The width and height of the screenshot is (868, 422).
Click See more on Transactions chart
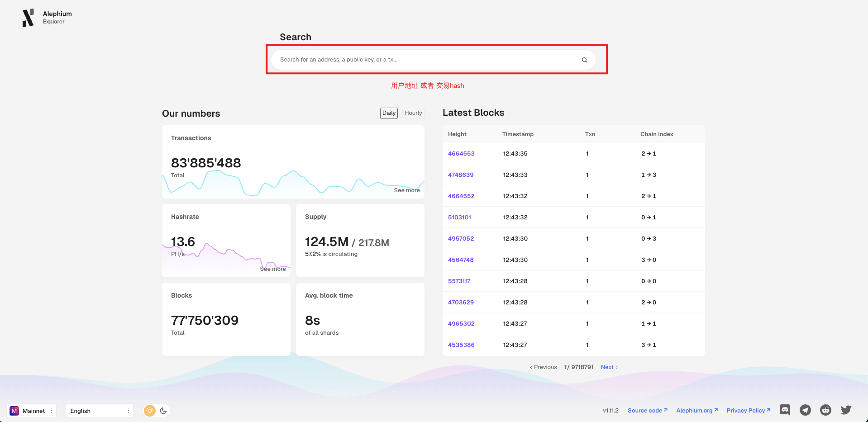406,190
